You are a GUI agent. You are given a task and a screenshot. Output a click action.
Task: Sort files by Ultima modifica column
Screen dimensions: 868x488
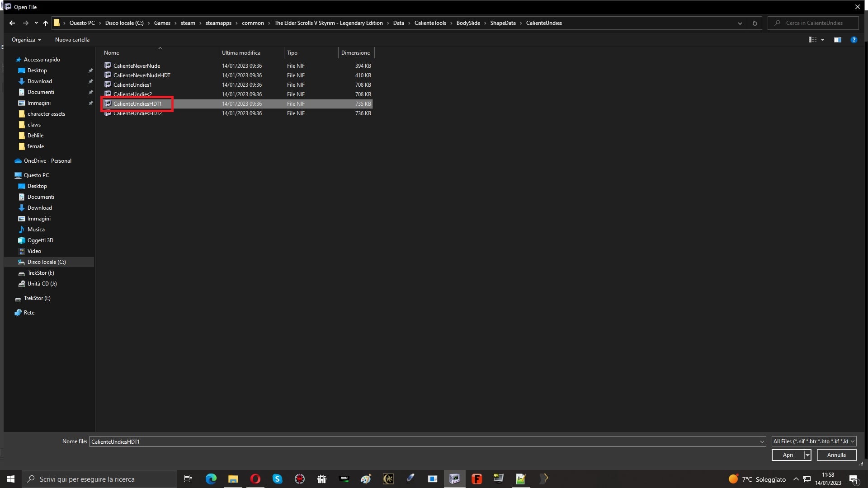pyautogui.click(x=251, y=53)
